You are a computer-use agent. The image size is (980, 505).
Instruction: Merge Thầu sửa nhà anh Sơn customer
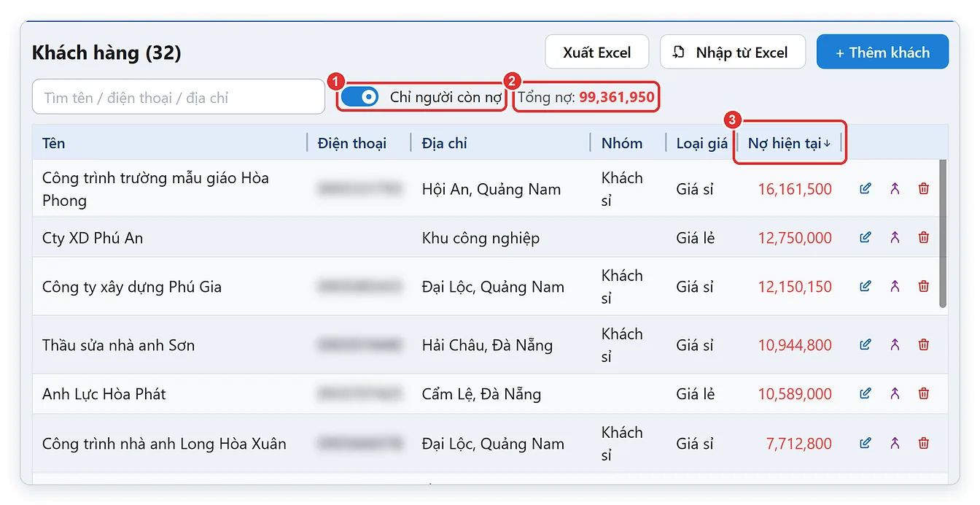coord(895,344)
